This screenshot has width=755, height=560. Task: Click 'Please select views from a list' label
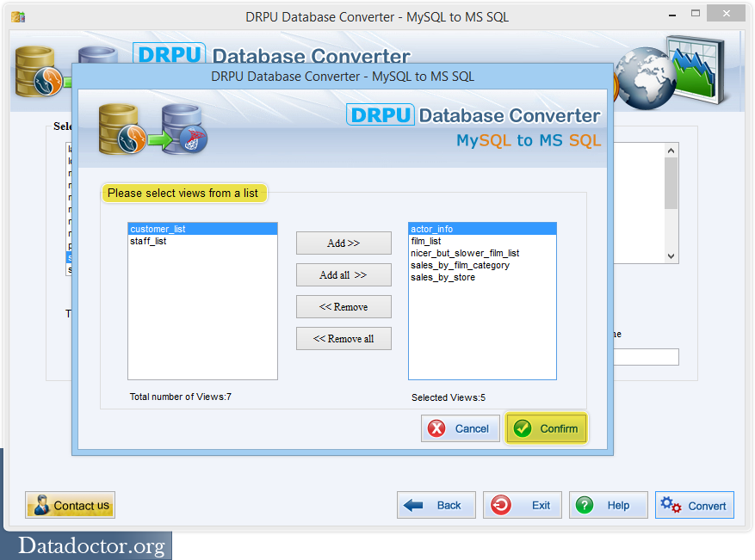coord(183,193)
